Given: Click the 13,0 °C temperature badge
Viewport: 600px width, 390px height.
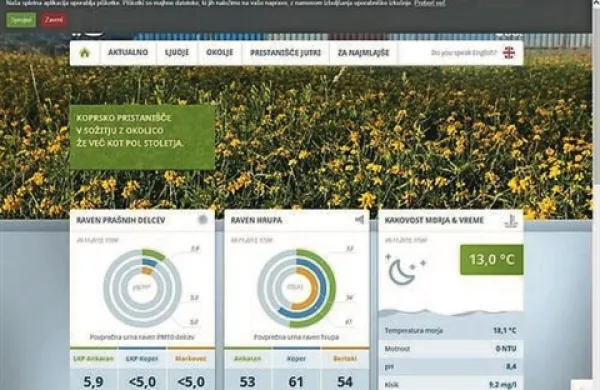Looking at the screenshot, I should pos(492,259).
